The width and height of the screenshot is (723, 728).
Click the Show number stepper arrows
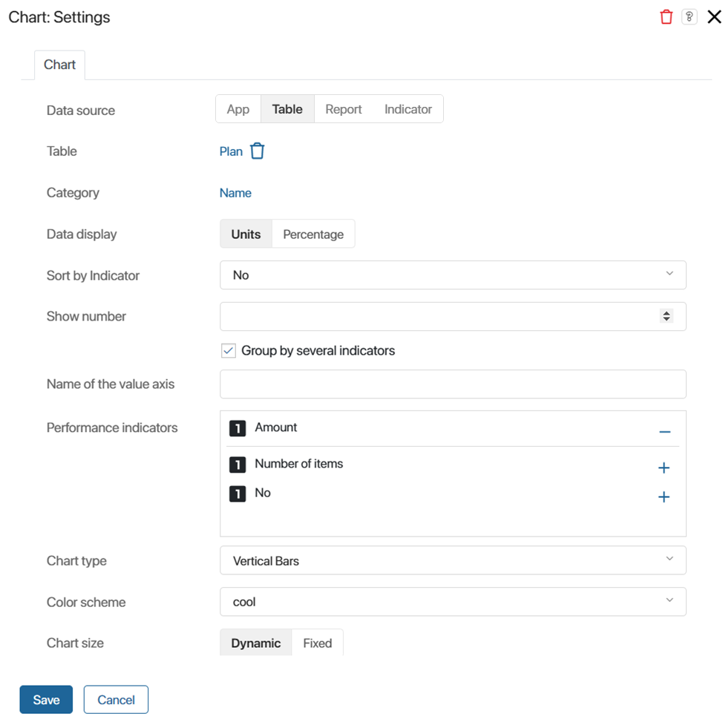pos(667,316)
